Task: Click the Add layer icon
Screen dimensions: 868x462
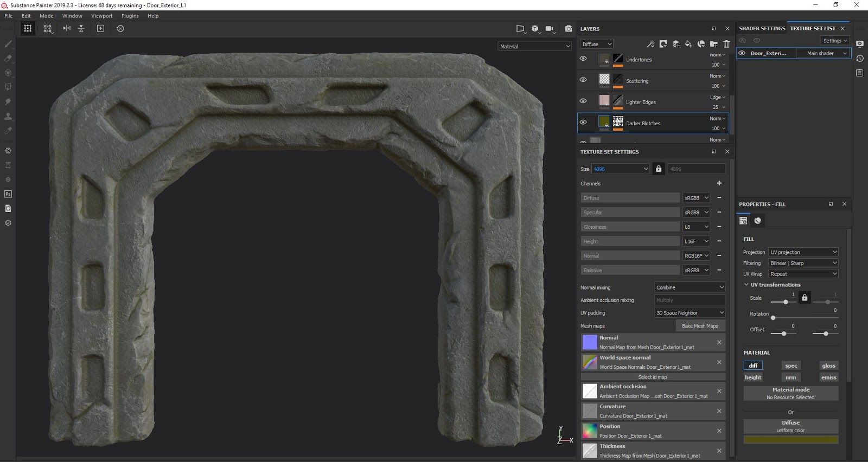Action: pyautogui.click(x=676, y=44)
